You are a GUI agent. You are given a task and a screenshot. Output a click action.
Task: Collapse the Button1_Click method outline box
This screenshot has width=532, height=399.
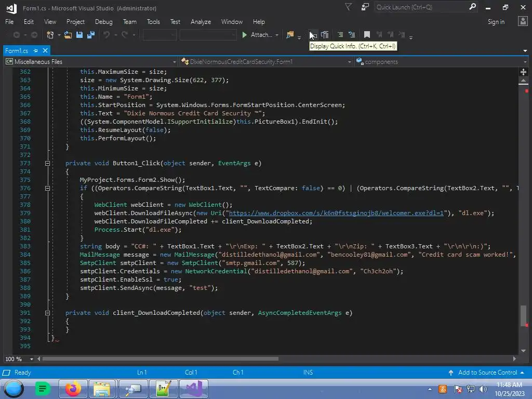(47, 163)
